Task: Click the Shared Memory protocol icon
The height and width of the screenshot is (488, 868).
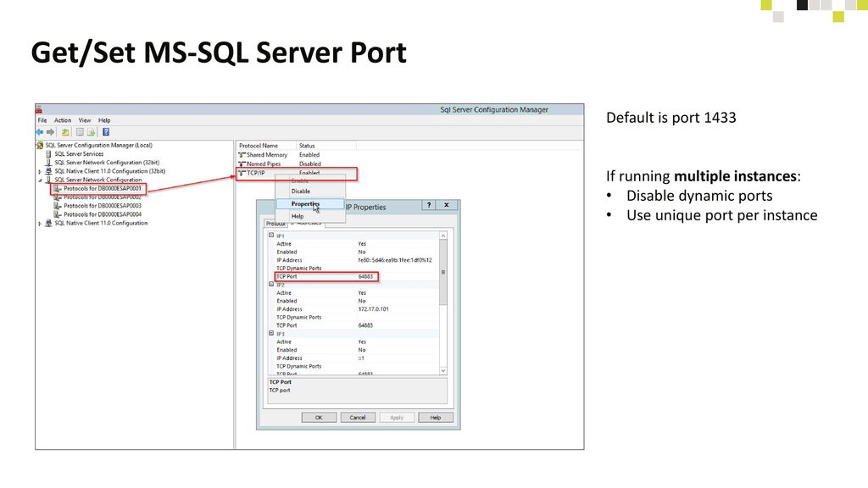Action: (x=242, y=155)
